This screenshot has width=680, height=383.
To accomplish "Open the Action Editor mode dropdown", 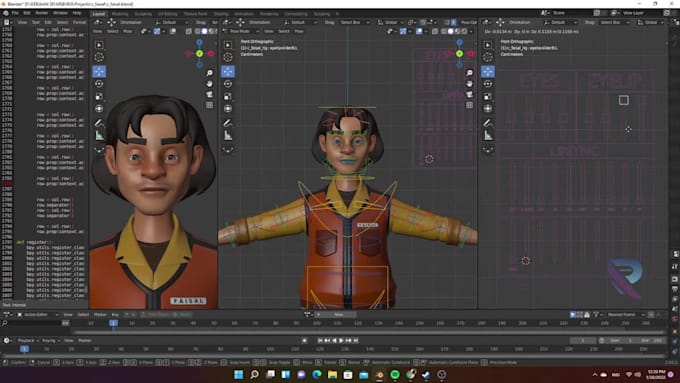I will pos(37,314).
